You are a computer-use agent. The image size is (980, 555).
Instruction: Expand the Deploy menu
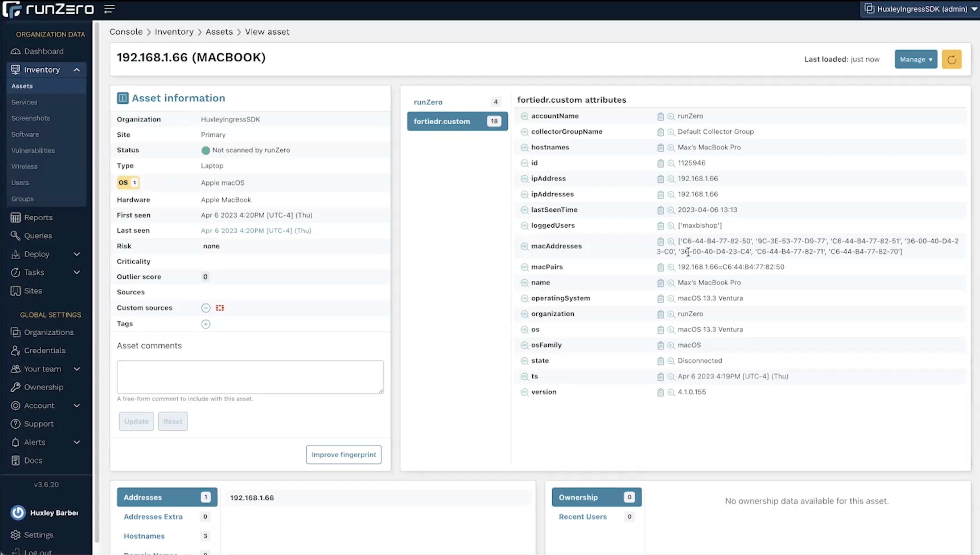click(x=77, y=254)
